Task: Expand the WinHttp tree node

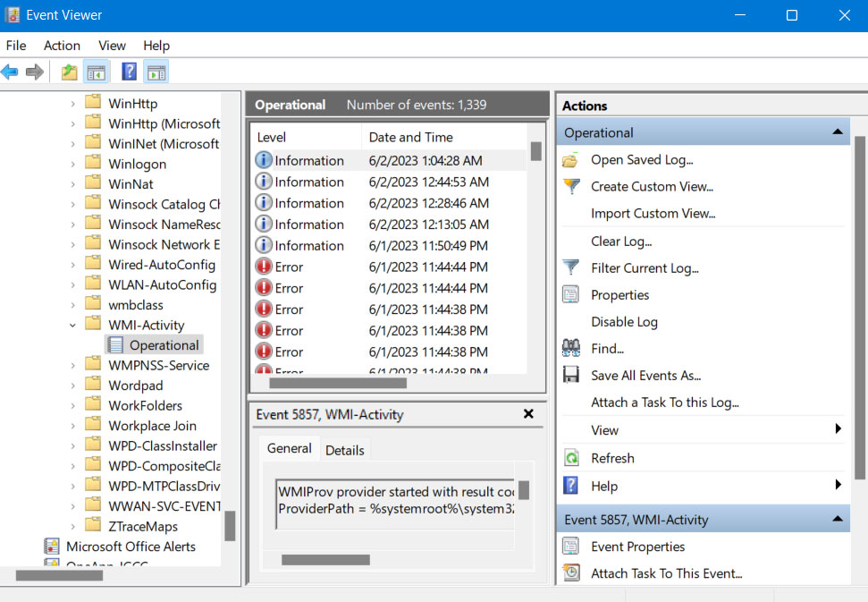Action: (x=72, y=104)
